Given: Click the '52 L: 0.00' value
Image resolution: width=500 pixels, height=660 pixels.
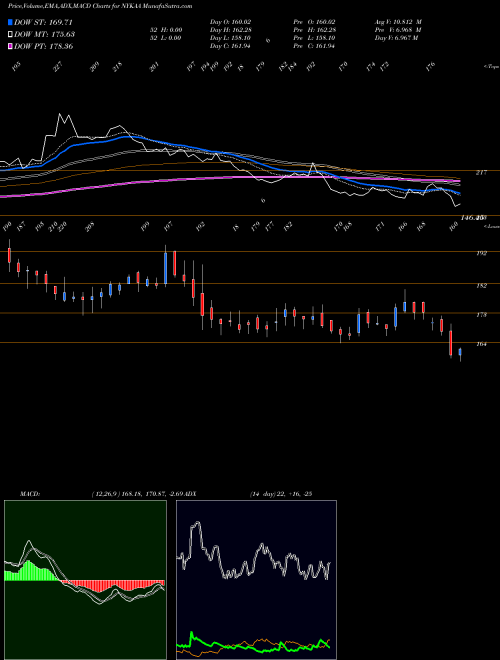Looking at the screenshot, I should pos(165,38).
